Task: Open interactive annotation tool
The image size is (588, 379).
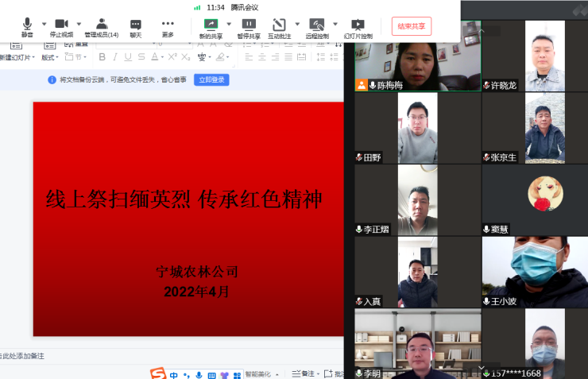Action: pyautogui.click(x=279, y=26)
